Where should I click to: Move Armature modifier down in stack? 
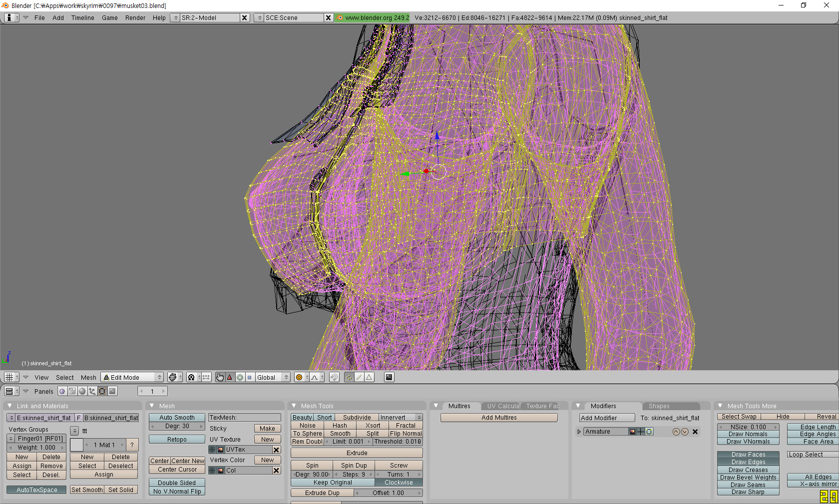tap(685, 432)
